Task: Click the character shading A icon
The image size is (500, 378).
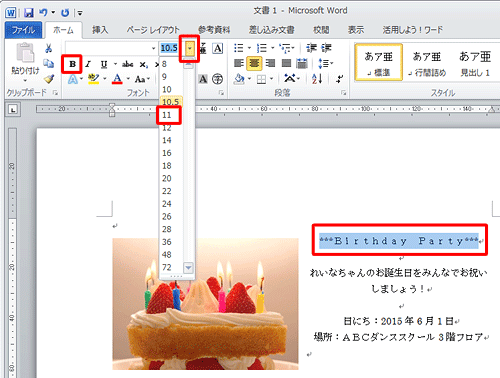Action: pos(203,79)
